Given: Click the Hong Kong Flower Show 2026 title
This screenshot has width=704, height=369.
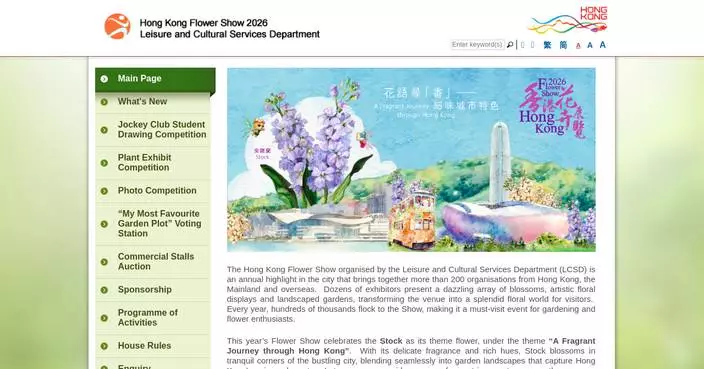Looking at the screenshot, I should click(x=203, y=23).
